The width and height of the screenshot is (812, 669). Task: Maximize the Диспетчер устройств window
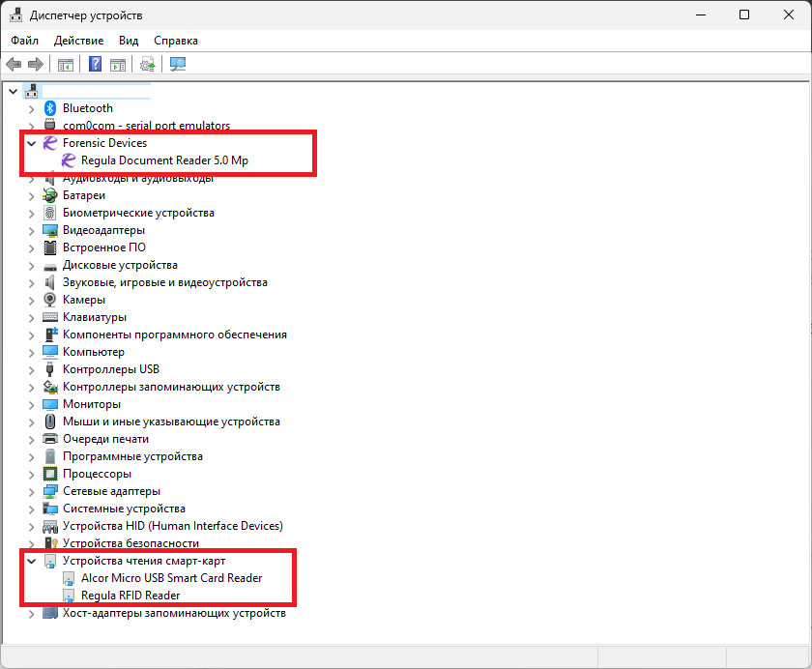tap(744, 15)
